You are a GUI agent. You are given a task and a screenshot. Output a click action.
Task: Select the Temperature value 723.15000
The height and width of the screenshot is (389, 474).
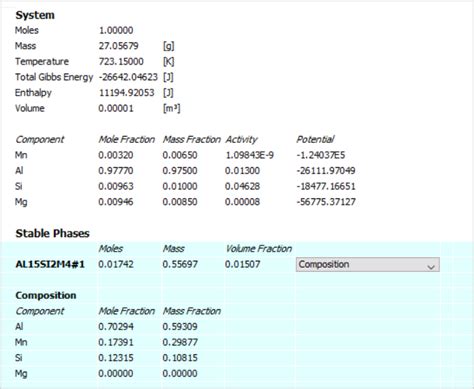click(x=121, y=62)
